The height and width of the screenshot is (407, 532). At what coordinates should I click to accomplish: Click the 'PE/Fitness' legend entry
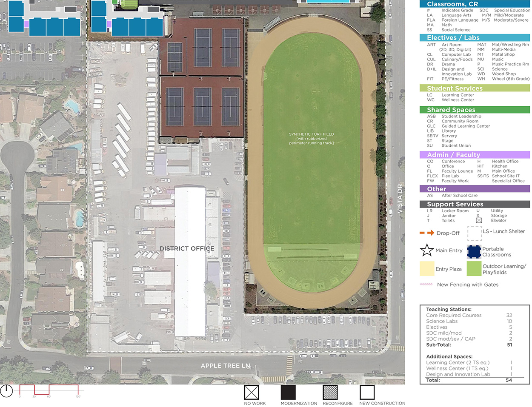(x=452, y=79)
